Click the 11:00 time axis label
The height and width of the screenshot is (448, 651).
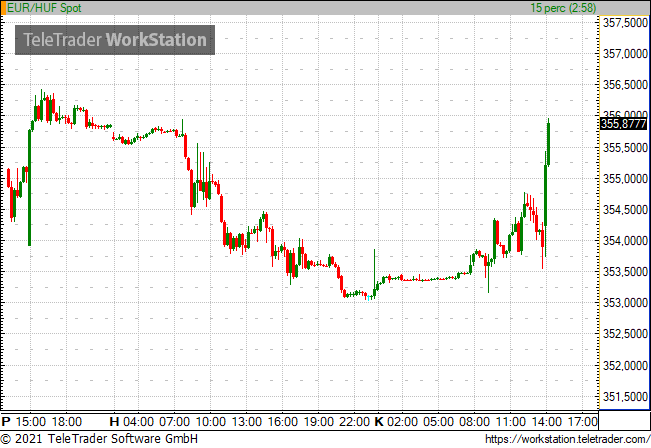pyautogui.click(x=511, y=422)
